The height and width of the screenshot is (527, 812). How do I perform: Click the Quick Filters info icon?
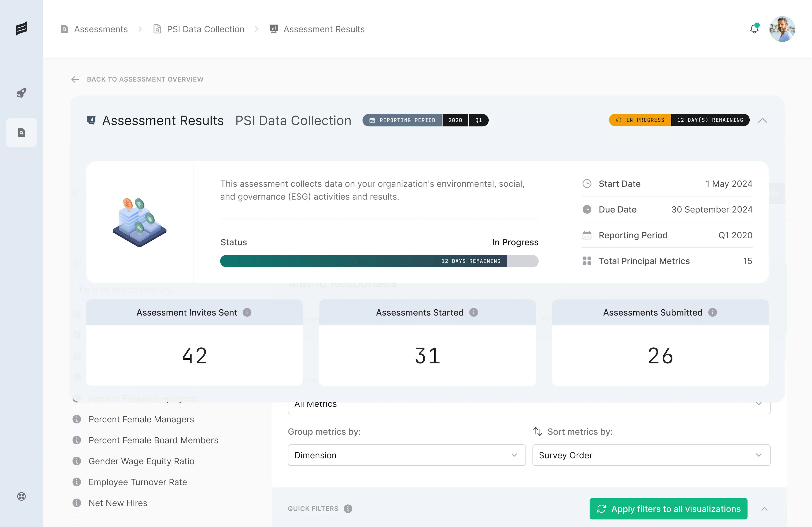(348, 509)
